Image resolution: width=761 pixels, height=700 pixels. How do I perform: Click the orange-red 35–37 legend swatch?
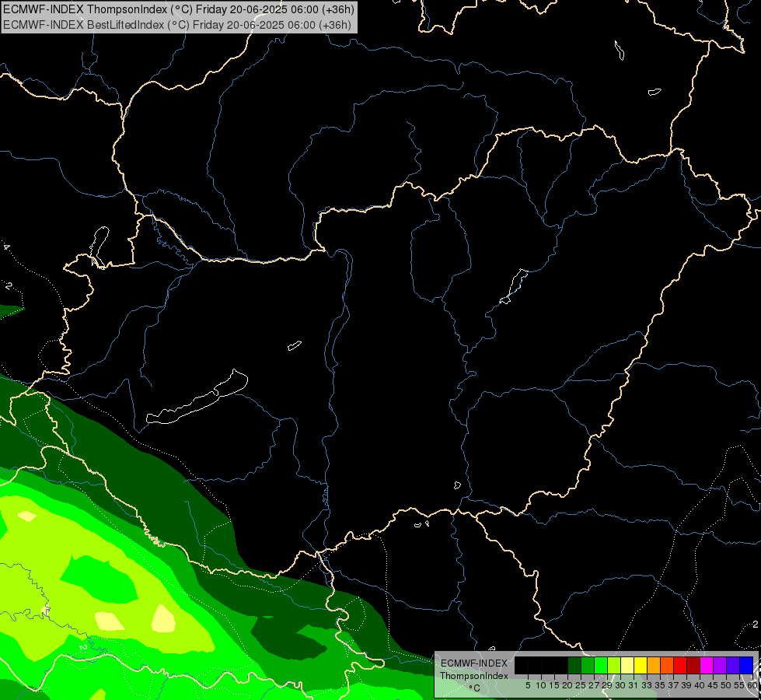[x=667, y=665]
